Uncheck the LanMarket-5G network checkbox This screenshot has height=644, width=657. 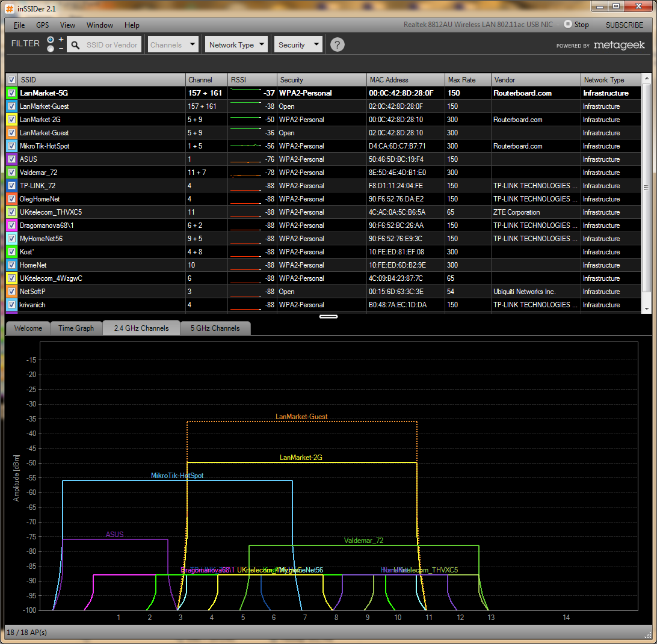11,93
